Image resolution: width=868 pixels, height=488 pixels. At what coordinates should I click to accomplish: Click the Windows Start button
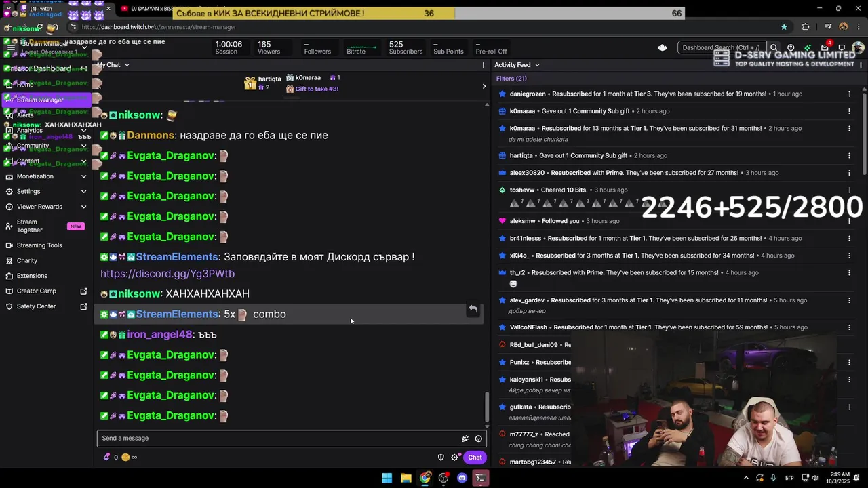point(387,478)
